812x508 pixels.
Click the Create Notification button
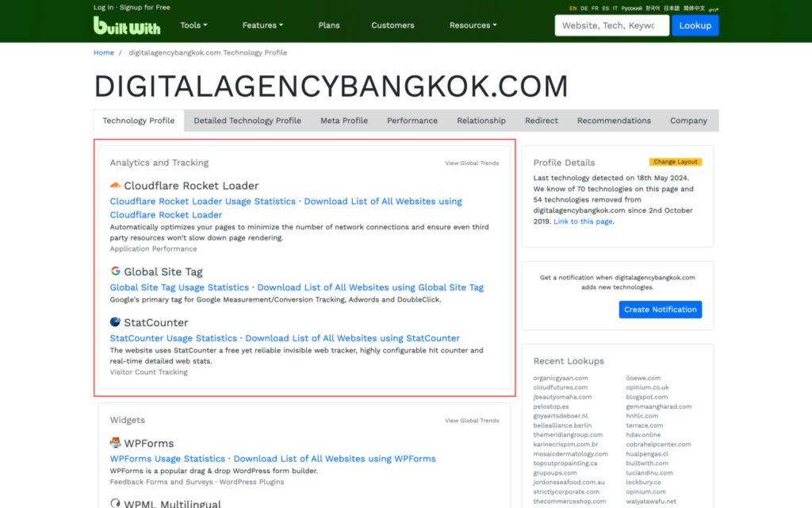pyautogui.click(x=661, y=310)
